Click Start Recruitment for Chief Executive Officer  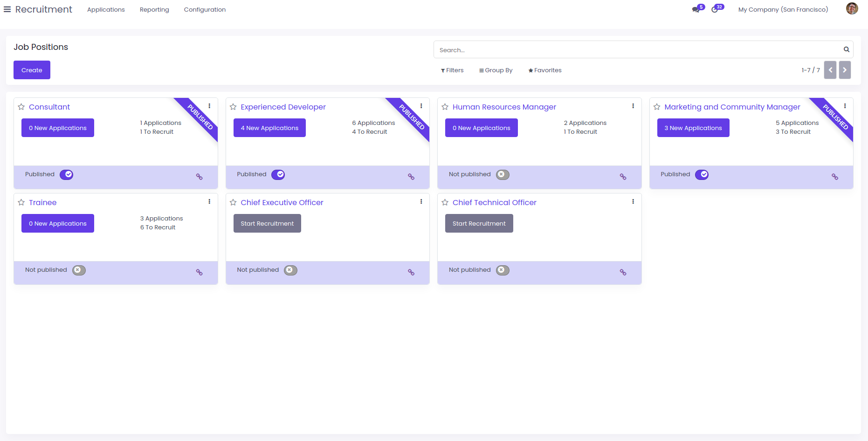[x=267, y=223]
